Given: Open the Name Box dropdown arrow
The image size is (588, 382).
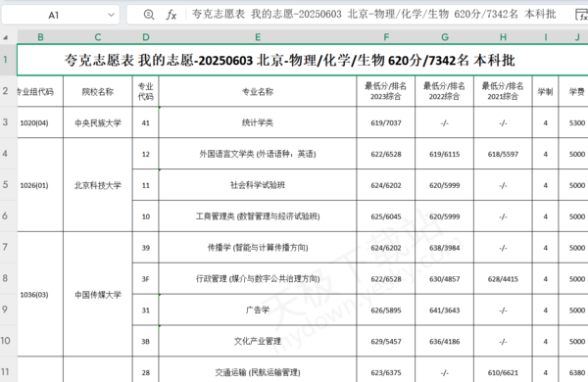Looking at the screenshot, I should point(111,15).
